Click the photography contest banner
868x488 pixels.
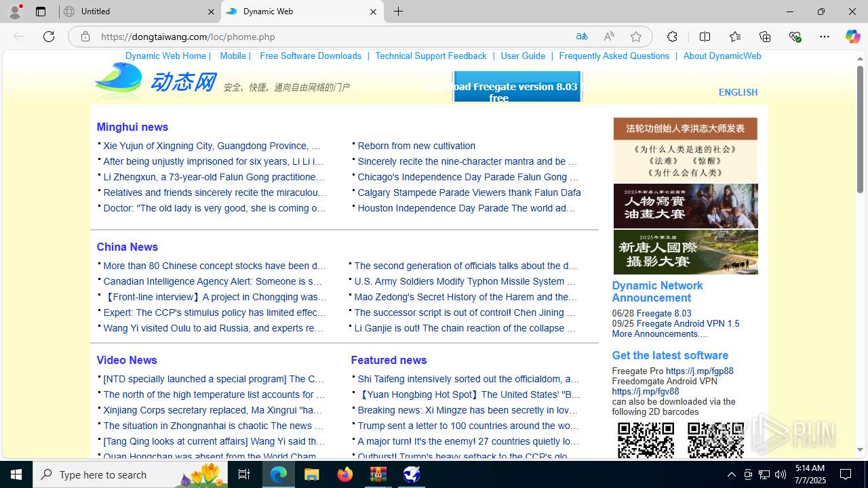point(686,252)
